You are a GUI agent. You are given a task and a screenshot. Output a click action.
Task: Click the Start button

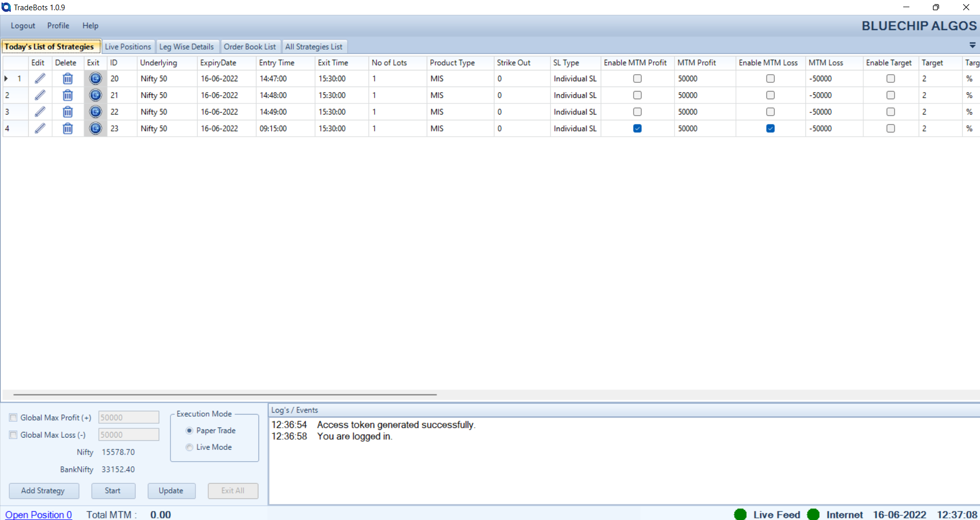point(113,490)
